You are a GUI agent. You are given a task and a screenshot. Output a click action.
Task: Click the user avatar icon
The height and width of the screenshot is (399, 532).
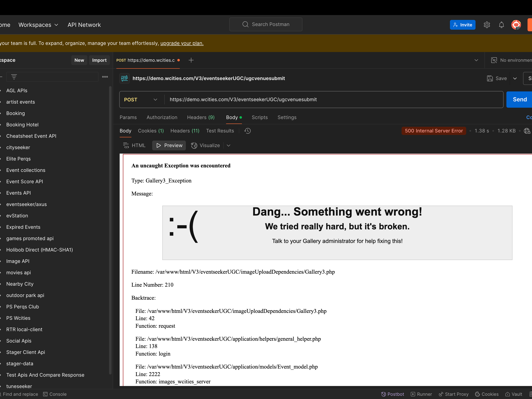516,25
